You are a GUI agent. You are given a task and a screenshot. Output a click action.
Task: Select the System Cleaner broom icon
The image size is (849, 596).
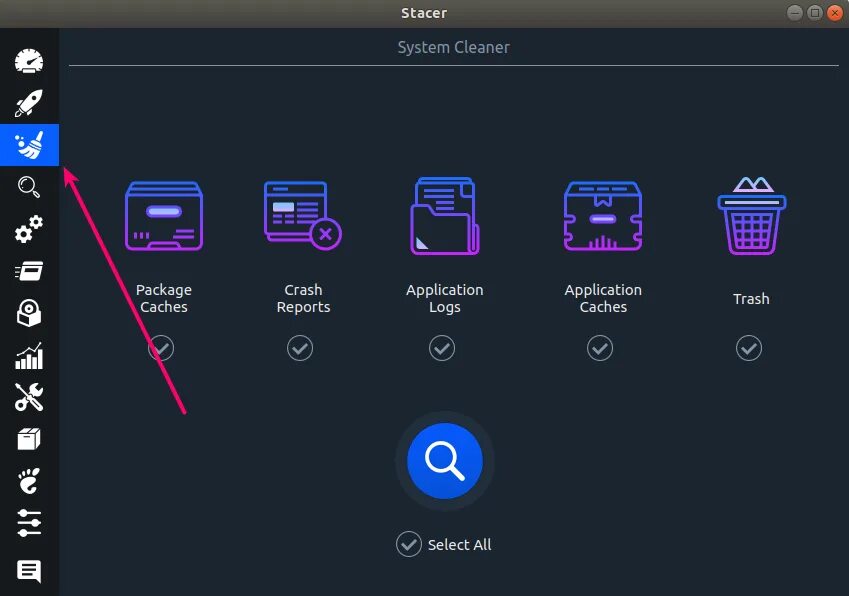pyautogui.click(x=29, y=145)
